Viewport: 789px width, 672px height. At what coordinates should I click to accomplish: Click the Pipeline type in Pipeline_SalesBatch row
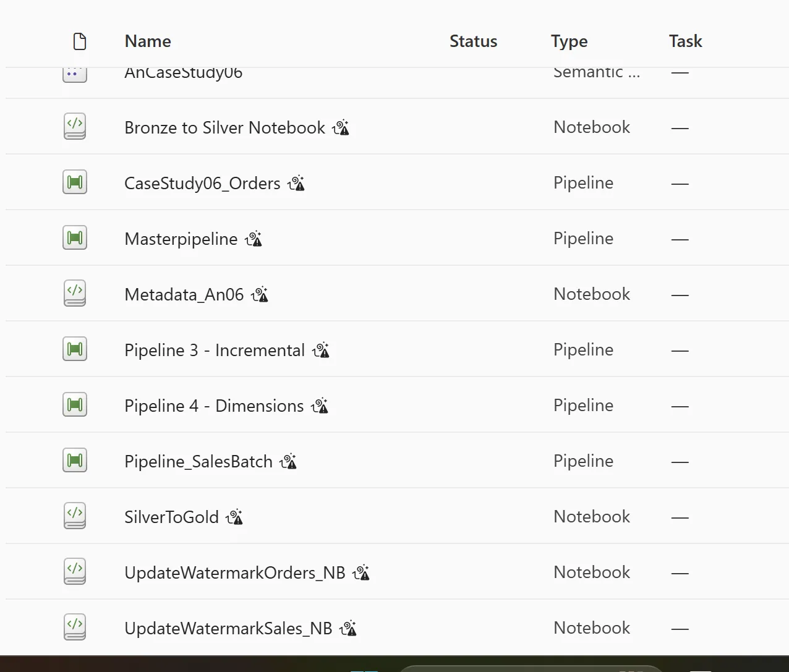point(583,461)
